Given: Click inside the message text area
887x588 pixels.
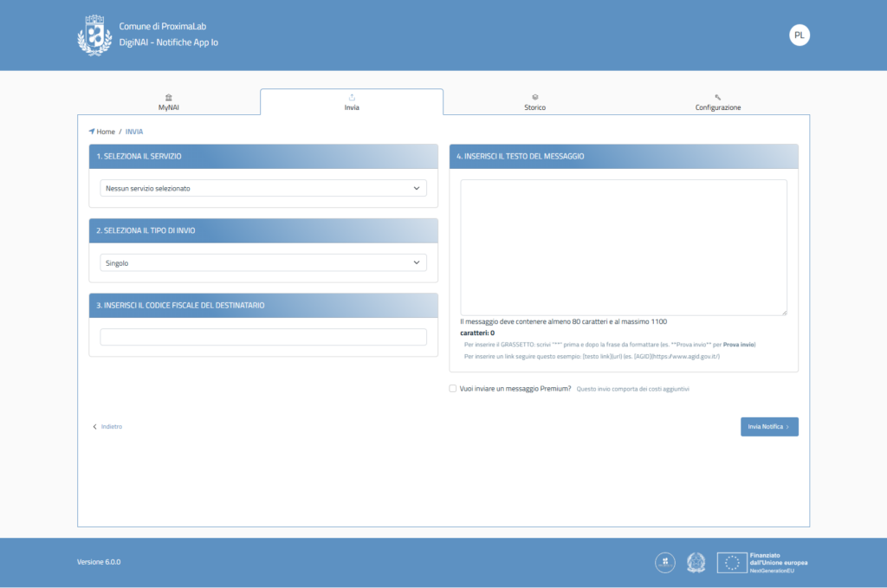Looking at the screenshot, I should click(x=623, y=247).
